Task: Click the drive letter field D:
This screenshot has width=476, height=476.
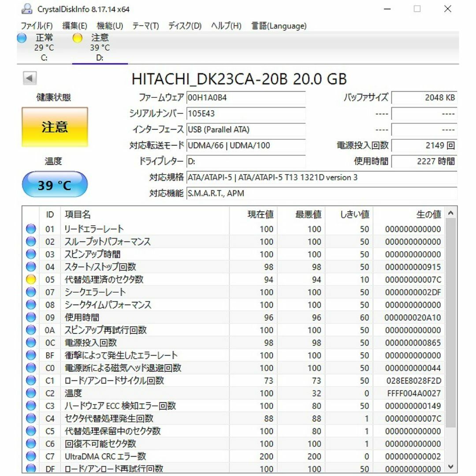Action: pyautogui.click(x=246, y=161)
